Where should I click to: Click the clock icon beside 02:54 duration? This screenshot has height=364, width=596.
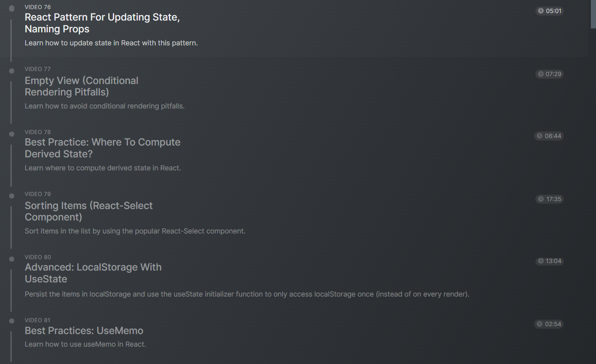(x=540, y=324)
